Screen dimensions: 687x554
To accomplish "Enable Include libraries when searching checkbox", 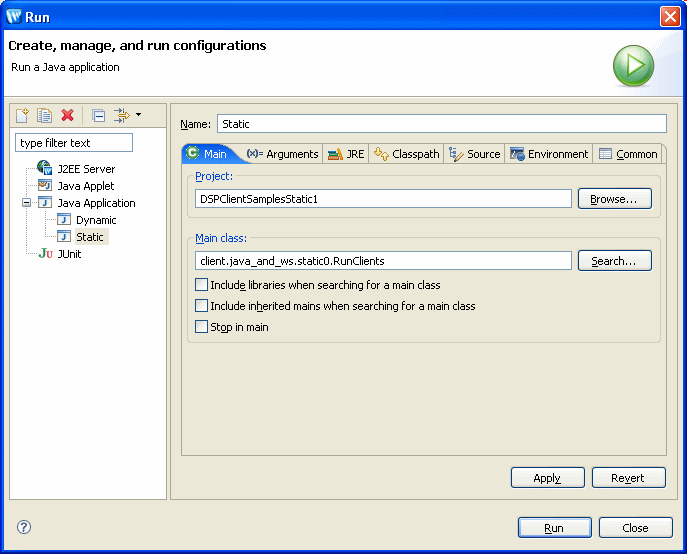I will [x=201, y=284].
